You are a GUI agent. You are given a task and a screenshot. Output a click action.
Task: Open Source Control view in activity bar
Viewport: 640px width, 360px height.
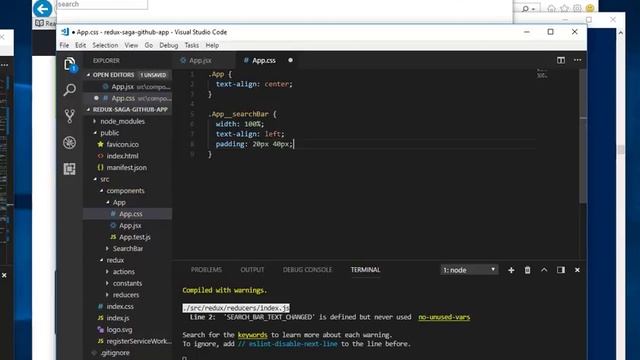click(x=70, y=116)
